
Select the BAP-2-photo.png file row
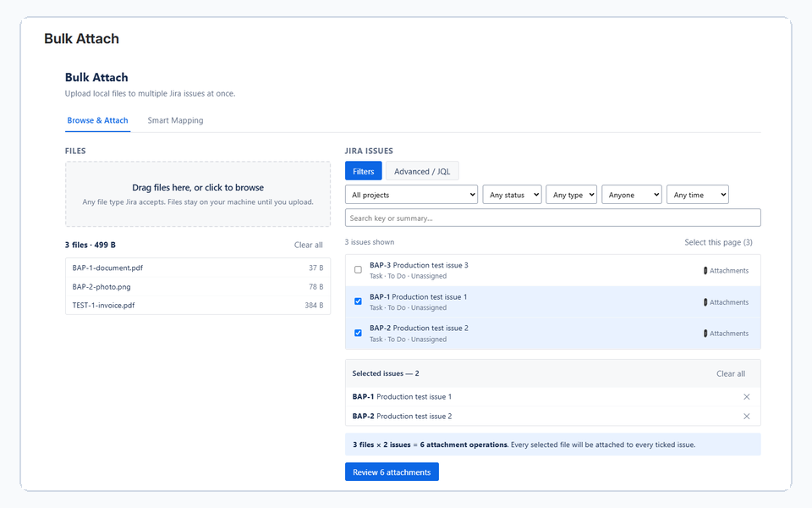198,287
